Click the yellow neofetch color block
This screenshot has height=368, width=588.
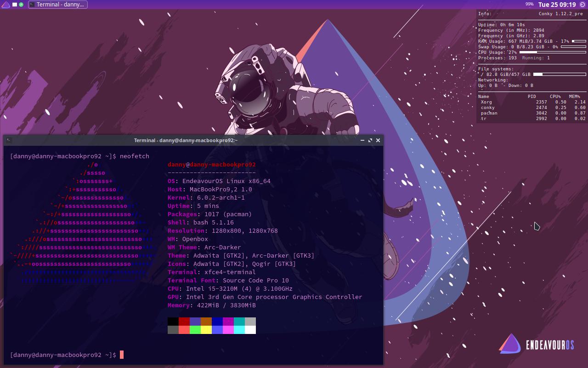click(x=206, y=330)
